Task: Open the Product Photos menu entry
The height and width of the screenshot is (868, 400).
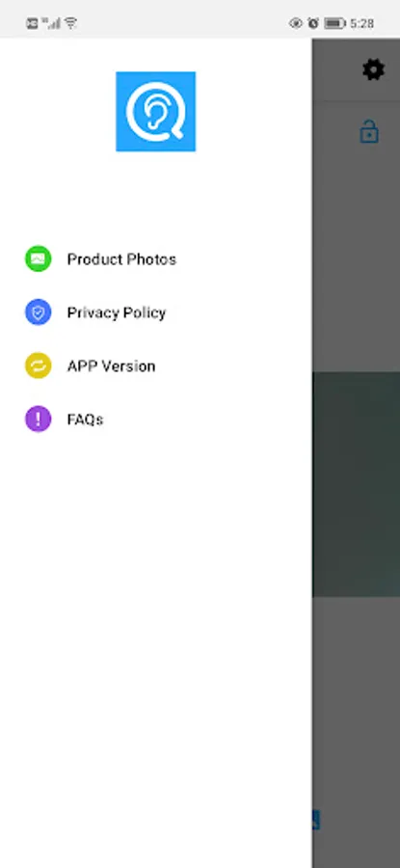Action: (x=121, y=259)
